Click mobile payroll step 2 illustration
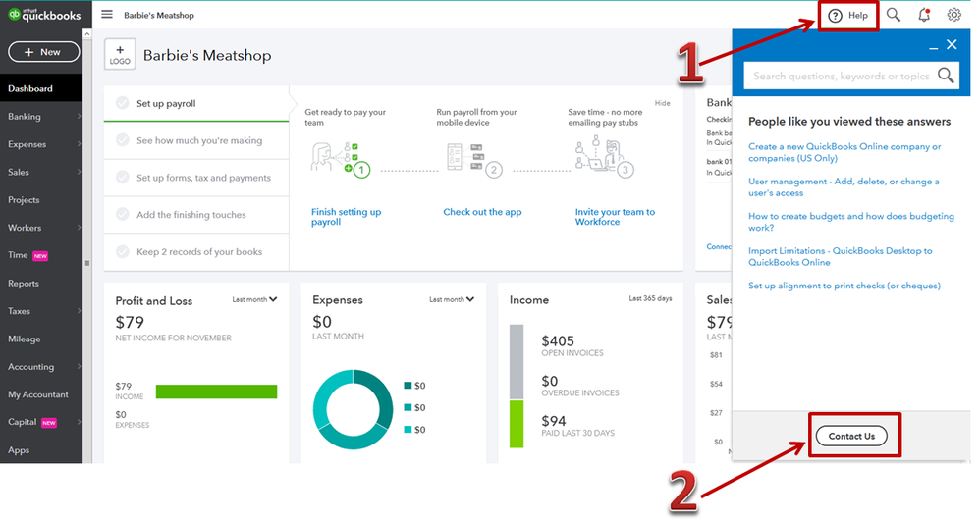 click(x=475, y=159)
